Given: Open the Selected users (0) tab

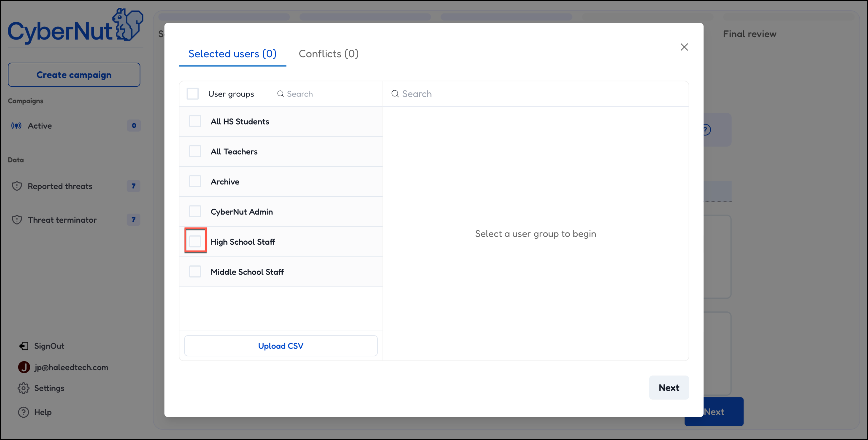Looking at the screenshot, I should (232, 54).
